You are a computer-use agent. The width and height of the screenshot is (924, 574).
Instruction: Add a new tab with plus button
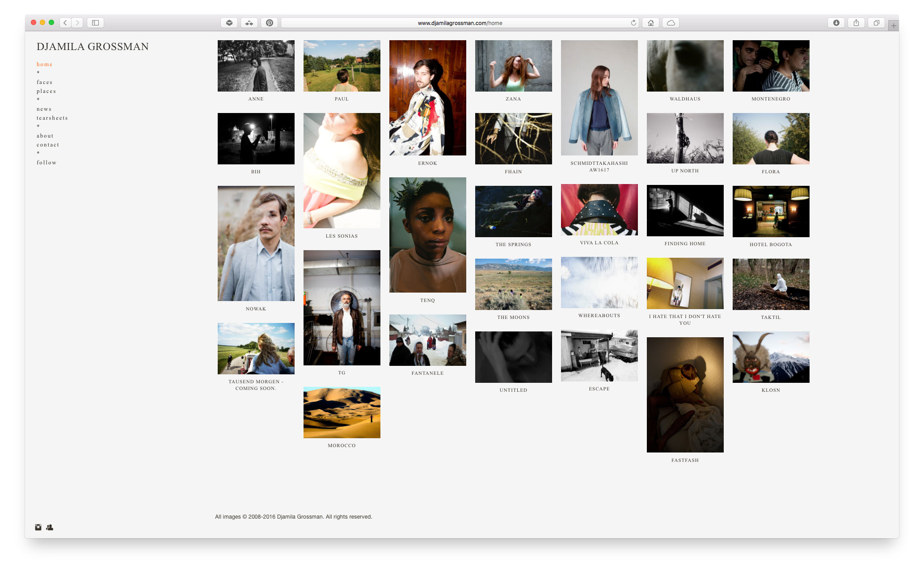(x=894, y=25)
